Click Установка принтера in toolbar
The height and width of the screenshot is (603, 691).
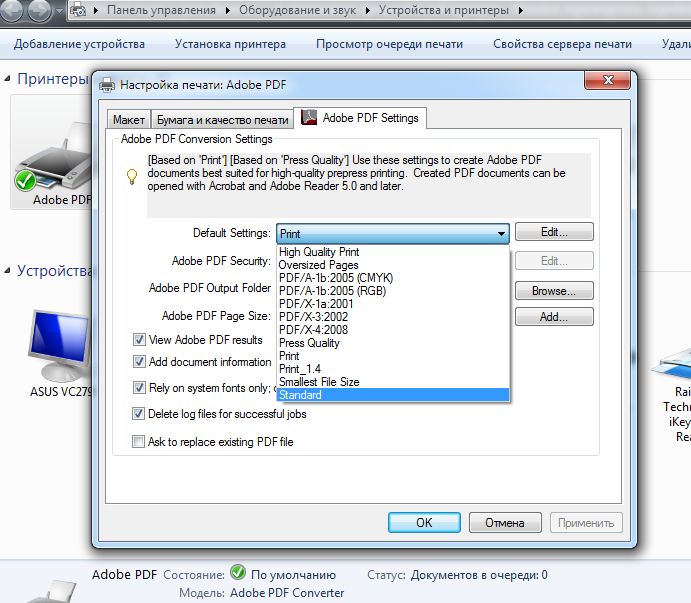tap(230, 44)
